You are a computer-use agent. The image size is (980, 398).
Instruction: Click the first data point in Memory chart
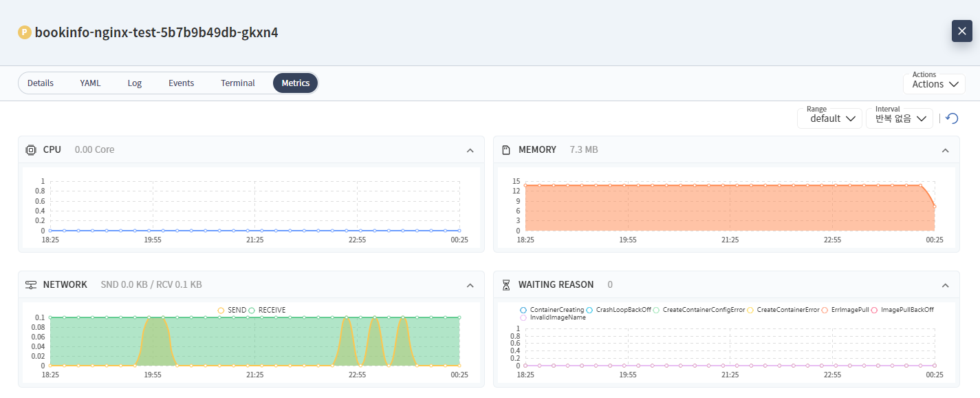525,185
